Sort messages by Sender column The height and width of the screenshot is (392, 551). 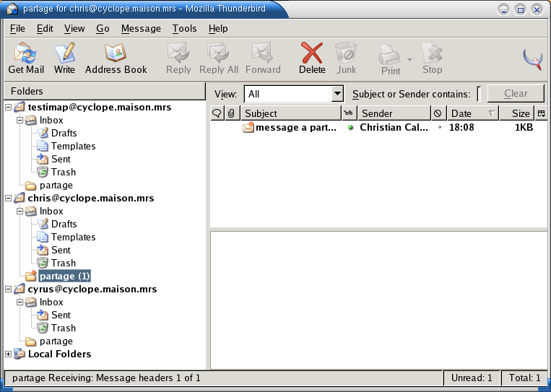(394, 113)
